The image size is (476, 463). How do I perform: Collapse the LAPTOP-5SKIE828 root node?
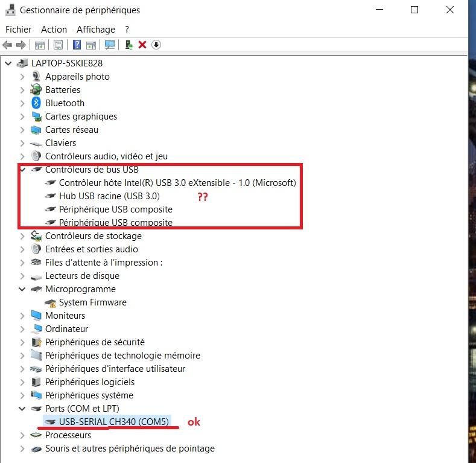click(8, 63)
